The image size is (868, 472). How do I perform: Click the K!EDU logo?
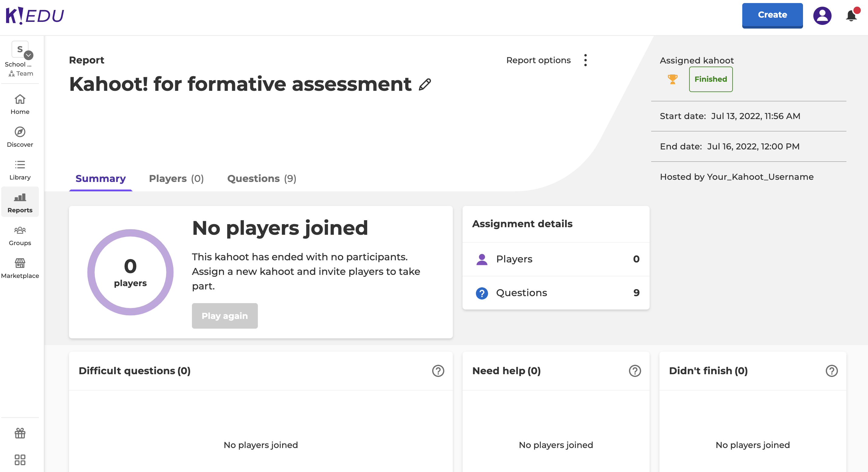(35, 15)
